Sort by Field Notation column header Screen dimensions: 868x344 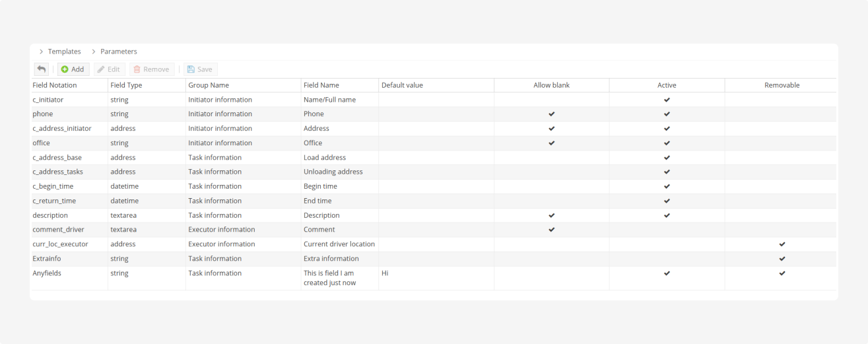click(55, 85)
